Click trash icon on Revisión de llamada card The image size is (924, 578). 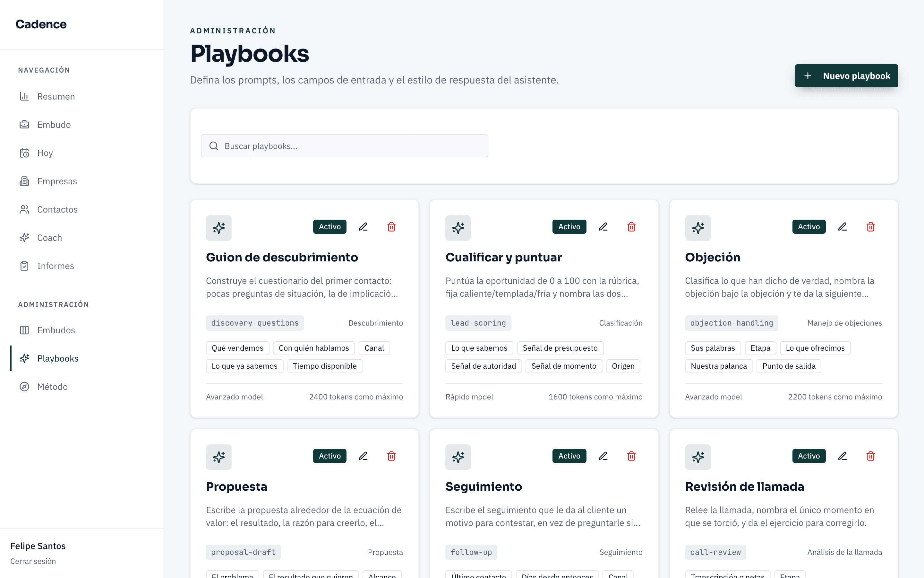[870, 456]
